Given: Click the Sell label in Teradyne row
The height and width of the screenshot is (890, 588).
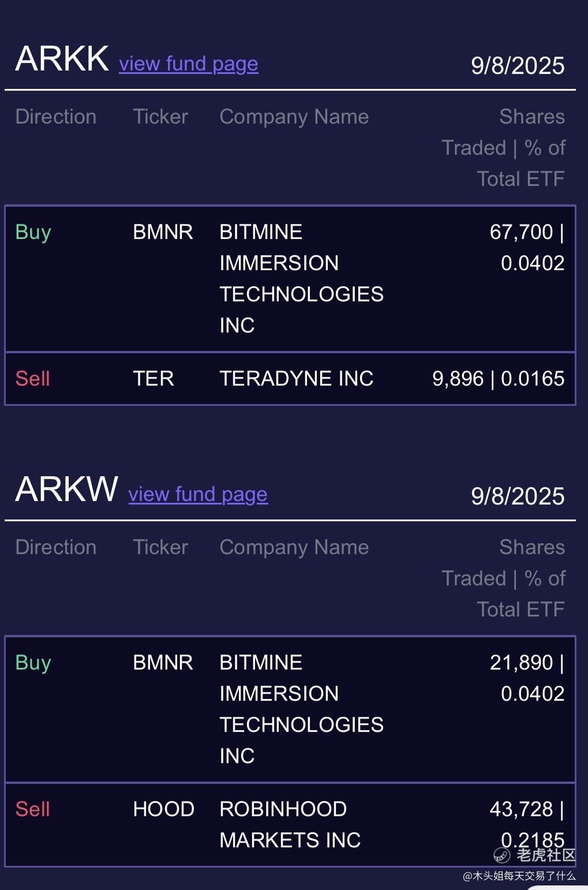Looking at the screenshot, I should (x=33, y=379).
